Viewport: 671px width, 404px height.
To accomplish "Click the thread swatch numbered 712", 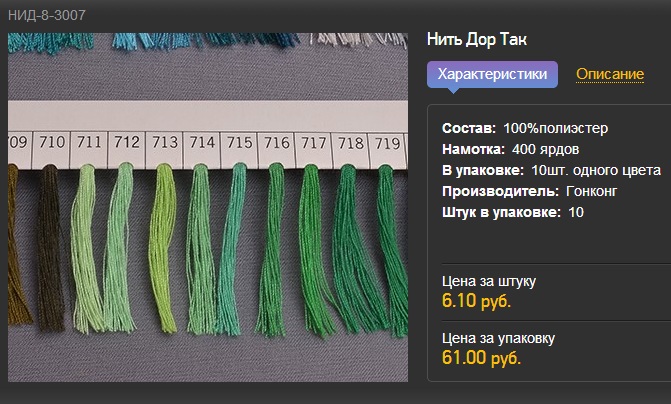I will coord(120,247).
